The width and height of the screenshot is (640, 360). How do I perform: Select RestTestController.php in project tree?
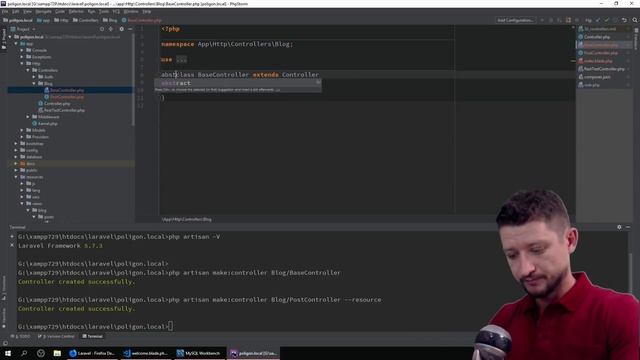64,110
